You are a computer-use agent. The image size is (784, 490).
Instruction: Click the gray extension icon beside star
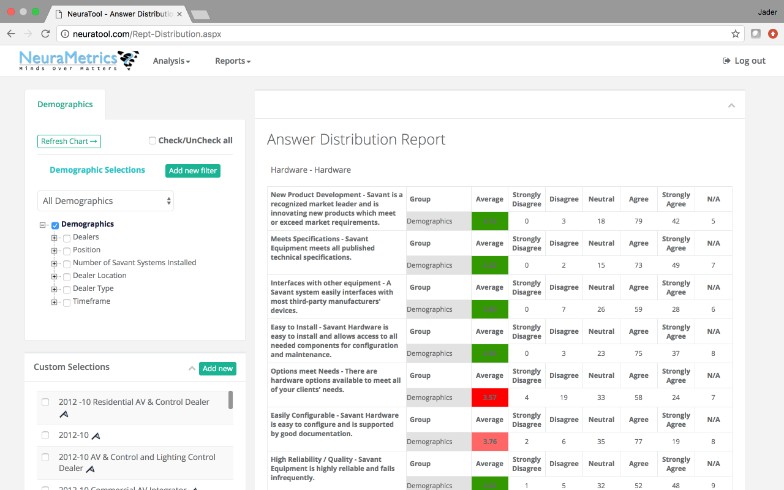point(756,34)
